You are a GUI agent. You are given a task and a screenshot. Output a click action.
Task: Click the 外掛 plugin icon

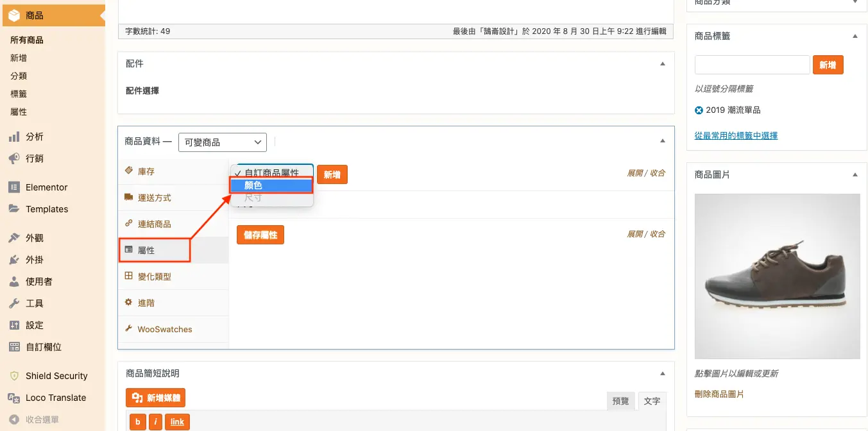14,260
